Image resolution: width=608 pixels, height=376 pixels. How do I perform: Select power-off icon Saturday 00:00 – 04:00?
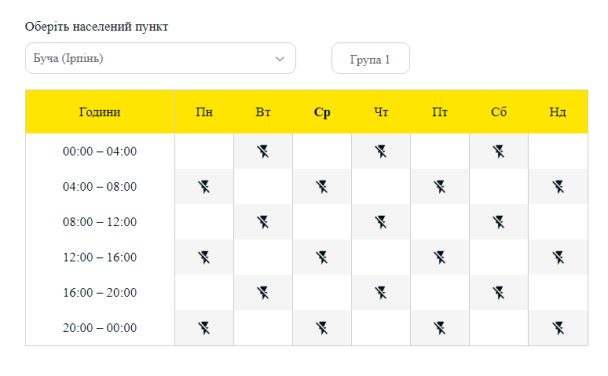click(x=499, y=151)
